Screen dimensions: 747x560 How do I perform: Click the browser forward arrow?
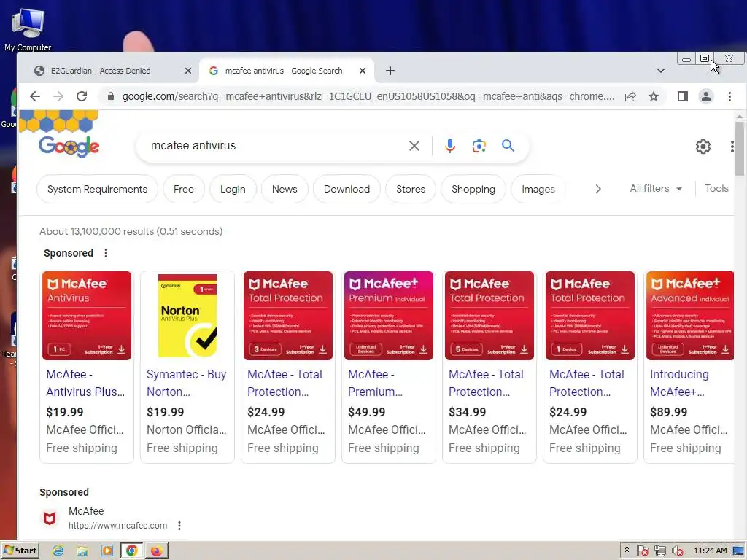[58, 97]
